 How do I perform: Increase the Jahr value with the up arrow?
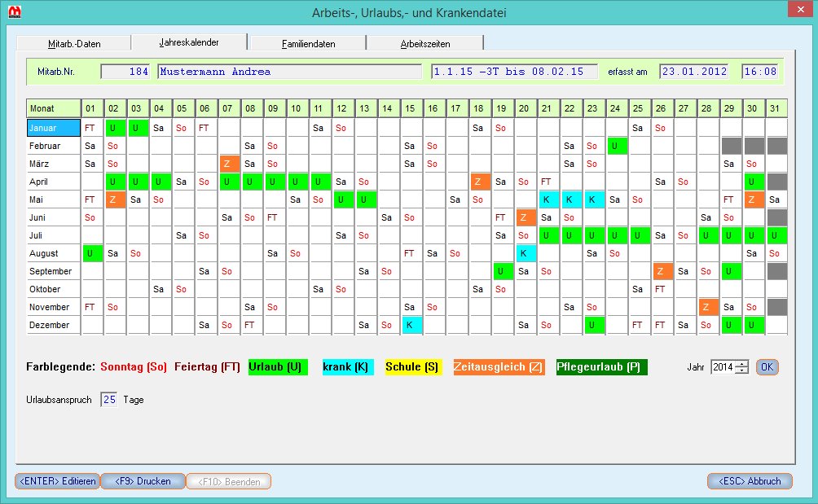click(741, 363)
